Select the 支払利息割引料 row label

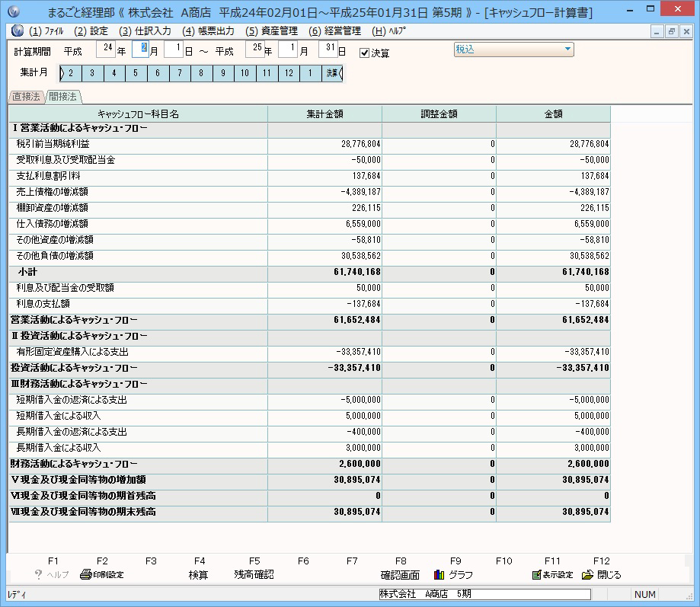point(48,176)
